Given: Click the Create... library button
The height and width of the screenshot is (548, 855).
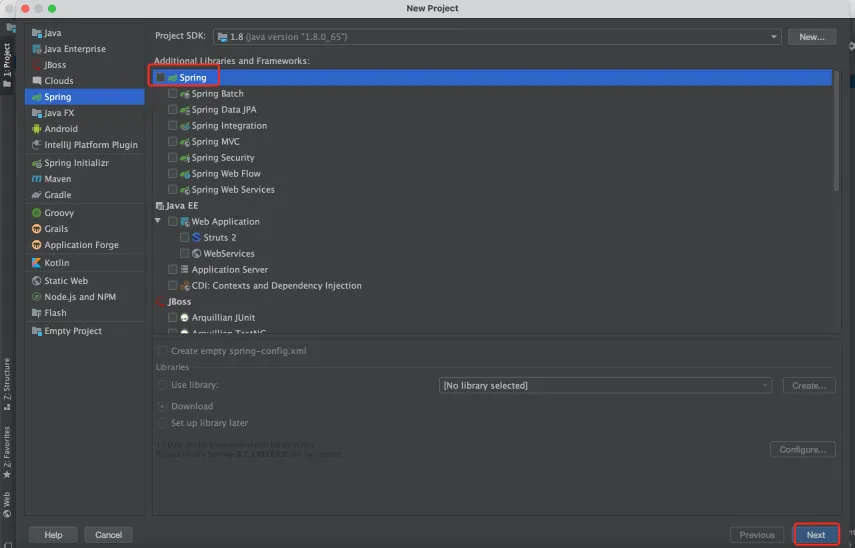Looking at the screenshot, I should 809,386.
